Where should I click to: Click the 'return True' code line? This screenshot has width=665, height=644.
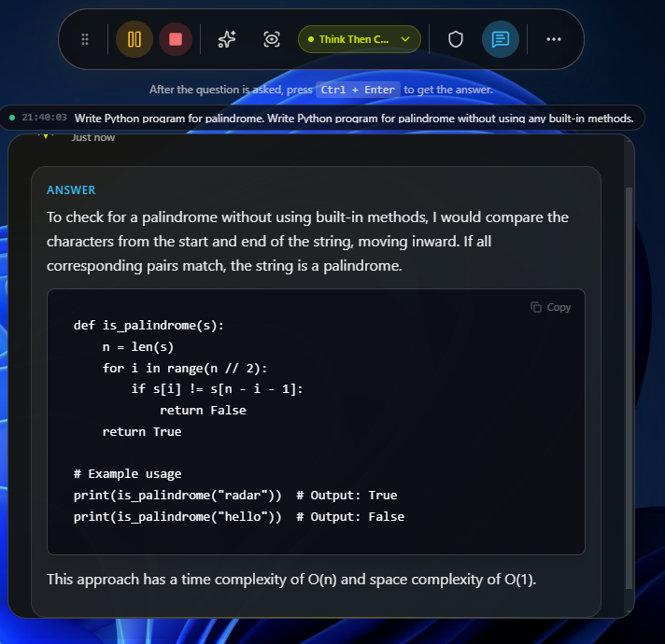coord(142,432)
